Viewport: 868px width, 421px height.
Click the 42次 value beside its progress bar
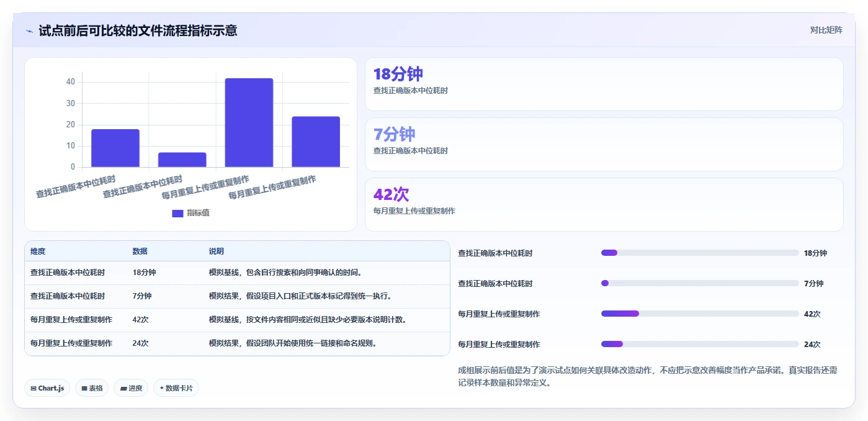coord(812,314)
